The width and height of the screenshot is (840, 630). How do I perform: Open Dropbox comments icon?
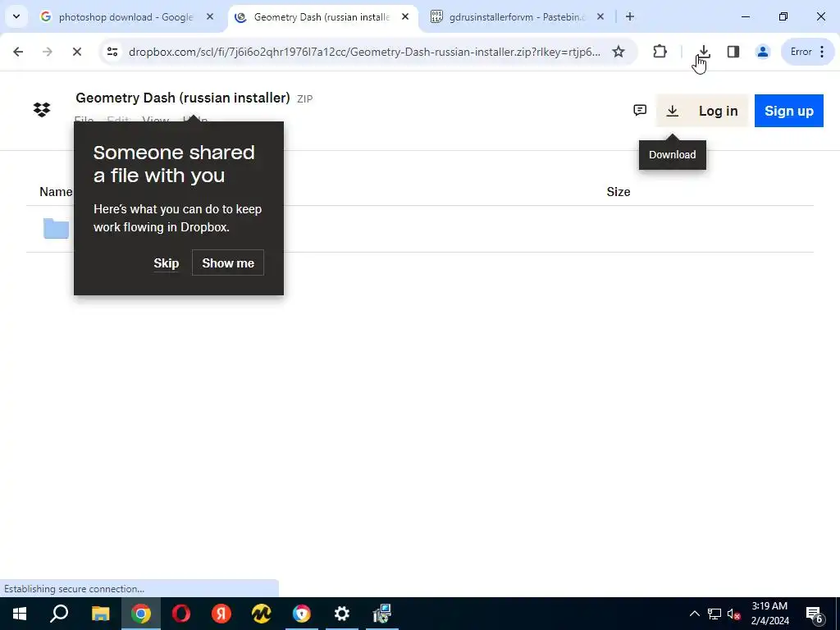[x=640, y=111]
